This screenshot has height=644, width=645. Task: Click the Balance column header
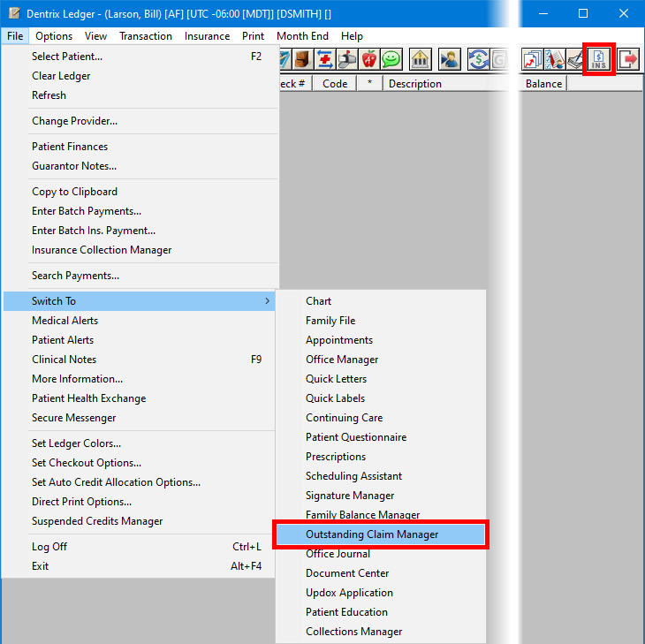tap(543, 84)
